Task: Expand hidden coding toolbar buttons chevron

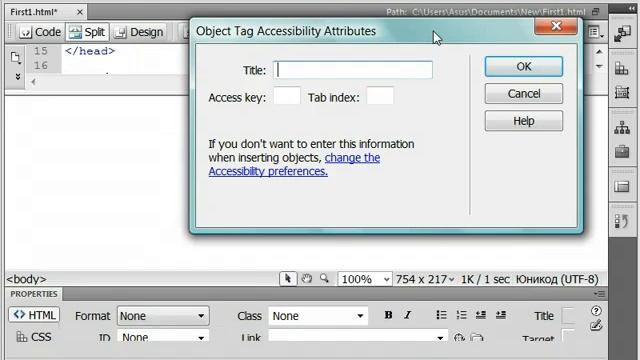Action: (x=18, y=76)
